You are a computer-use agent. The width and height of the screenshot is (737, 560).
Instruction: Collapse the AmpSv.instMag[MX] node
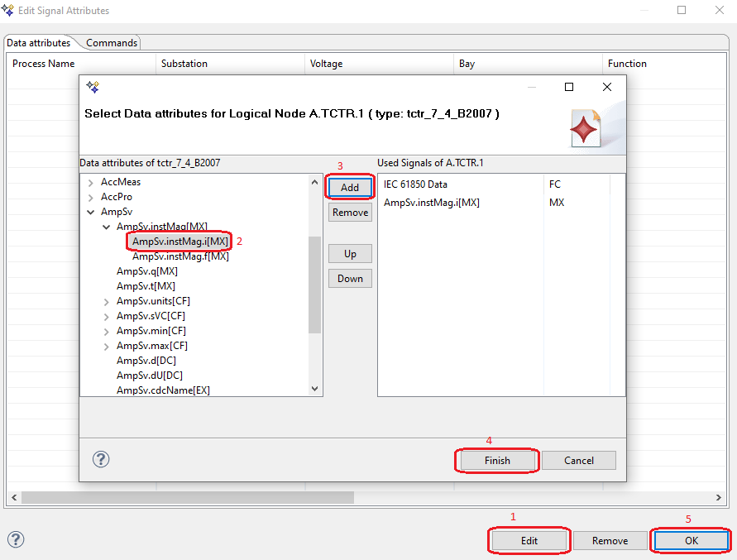tap(106, 227)
